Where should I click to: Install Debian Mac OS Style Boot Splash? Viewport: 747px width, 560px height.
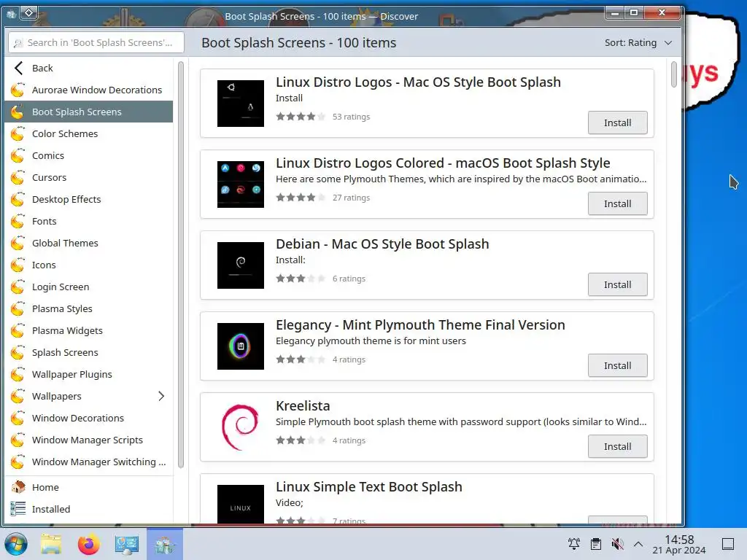tap(617, 285)
